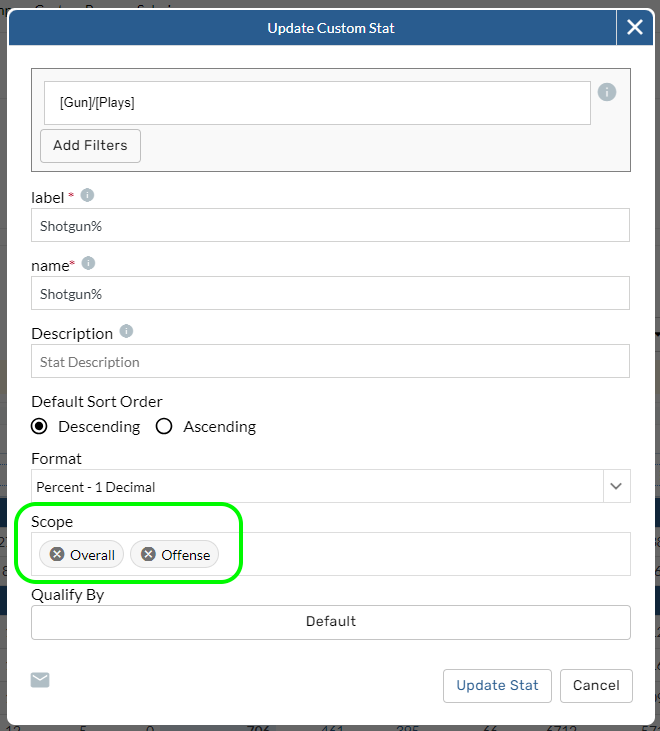This screenshot has width=660, height=731.
Task: Click the envelope mail icon
Action: tap(40, 680)
